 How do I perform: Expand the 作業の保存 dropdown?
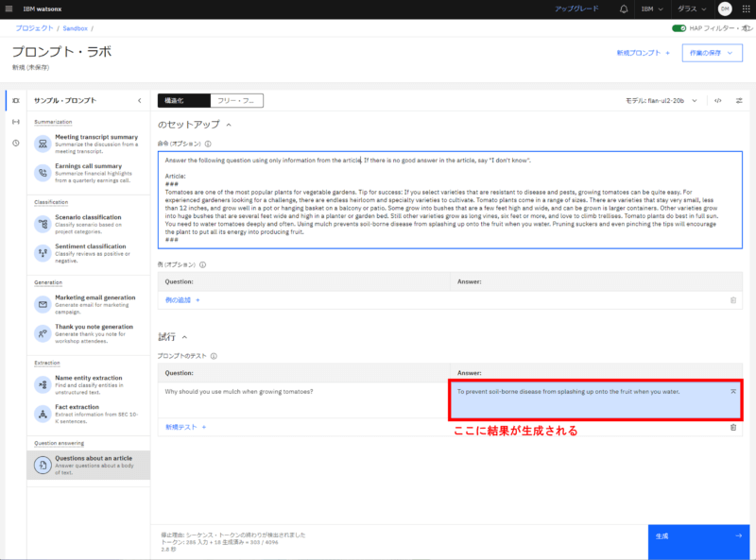tap(713, 53)
